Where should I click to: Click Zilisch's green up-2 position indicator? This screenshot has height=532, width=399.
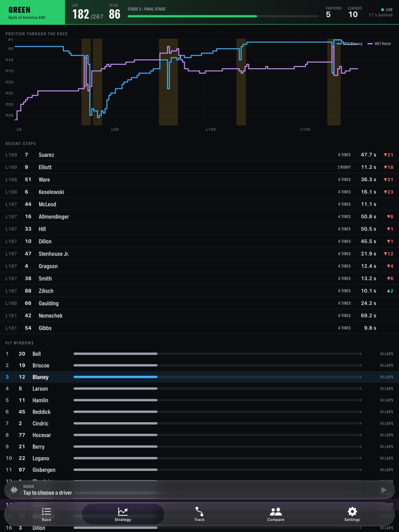(x=390, y=291)
